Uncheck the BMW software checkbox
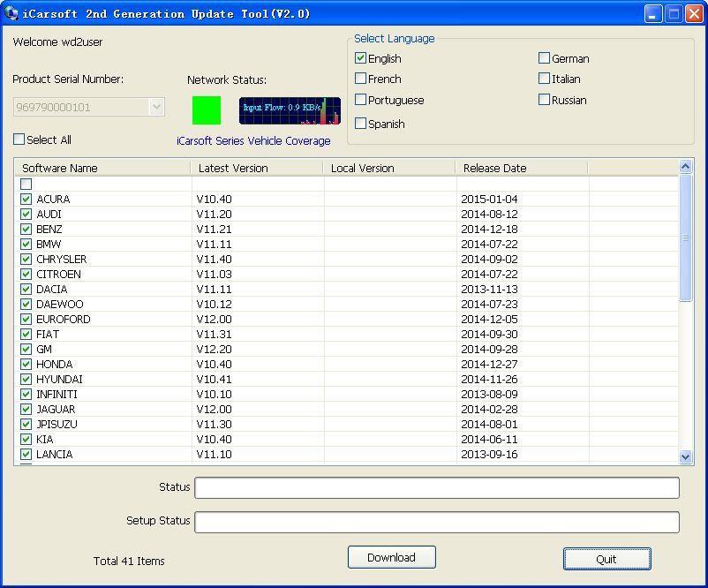 [x=26, y=245]
